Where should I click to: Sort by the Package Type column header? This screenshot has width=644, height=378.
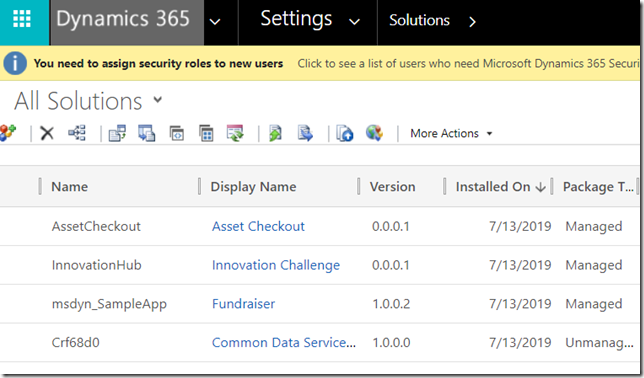pos(598,187)
